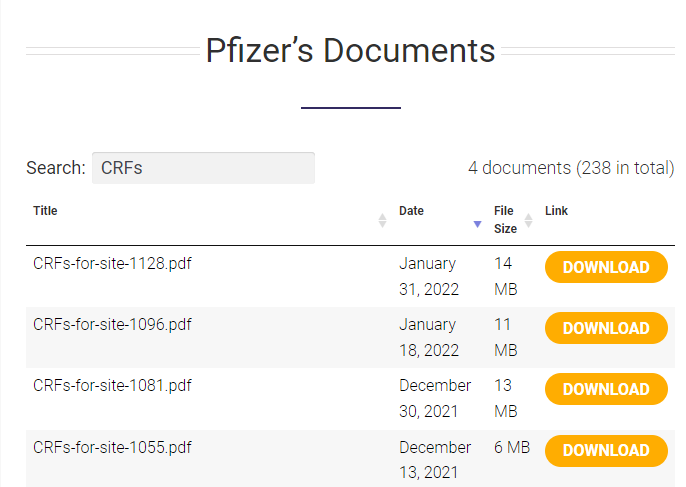Click the '4 documents (238 in total)' counter
This screenshot has height=487, width=686.
[571, 168]
